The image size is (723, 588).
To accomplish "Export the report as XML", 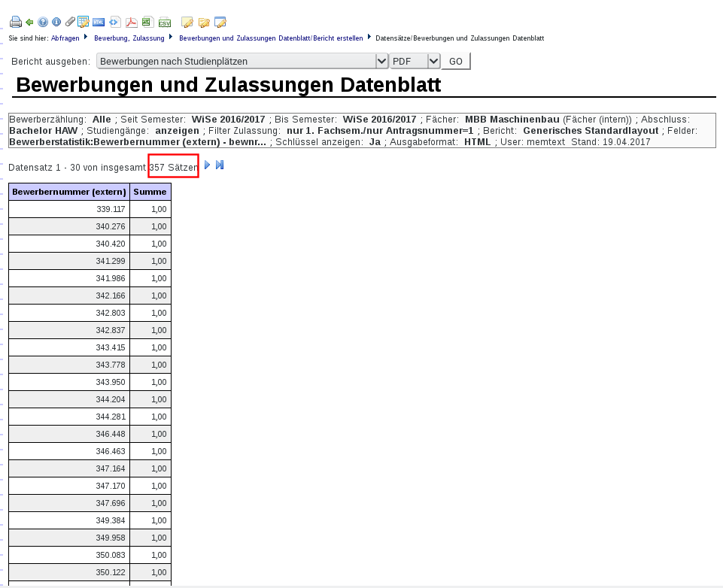I will (x=115, y=22).
